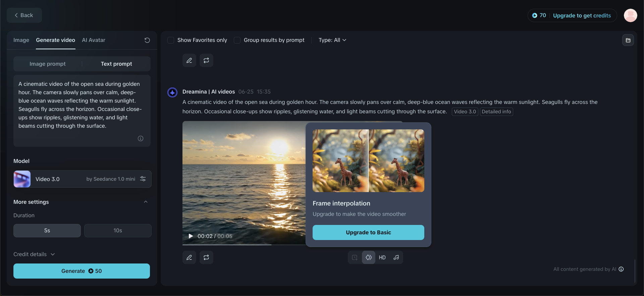Screen dimensions: 644x296
Task: Click the '00:02 / 00:05' video time readout
Action: point(215,236)
